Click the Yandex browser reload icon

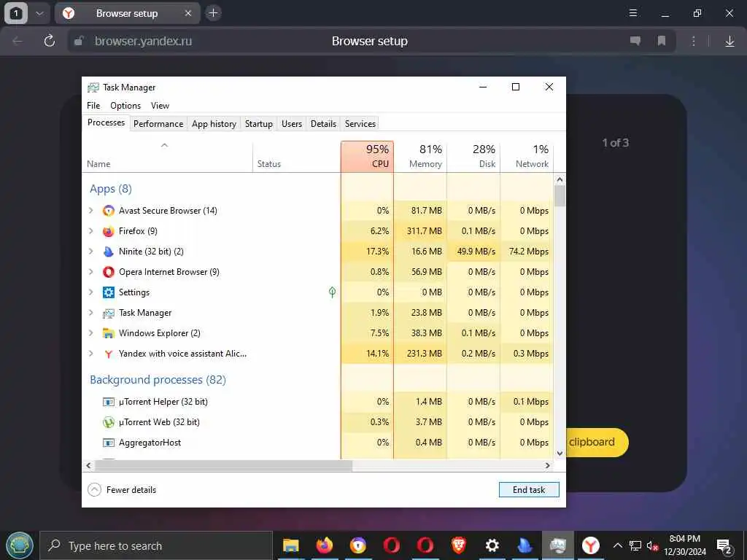click(50, 41)
